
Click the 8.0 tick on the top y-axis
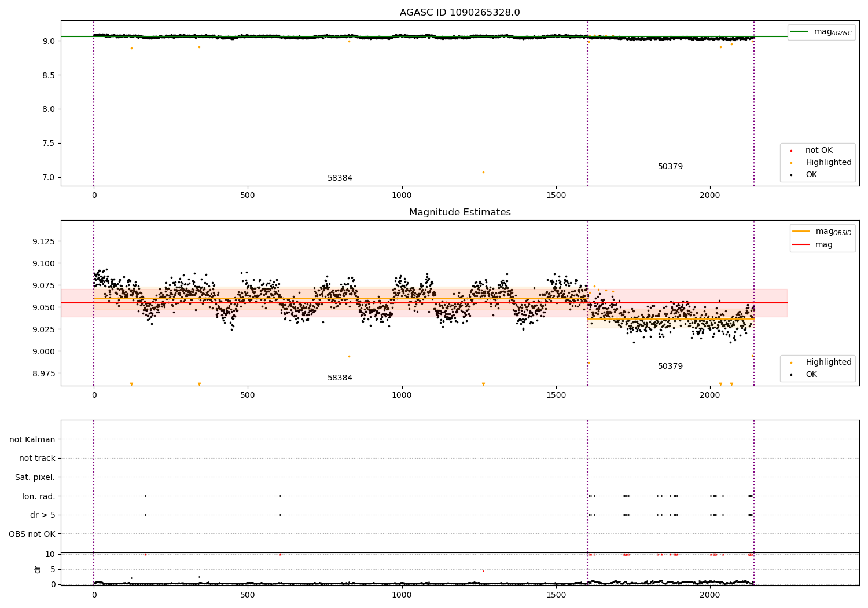[x=48, y=109]
